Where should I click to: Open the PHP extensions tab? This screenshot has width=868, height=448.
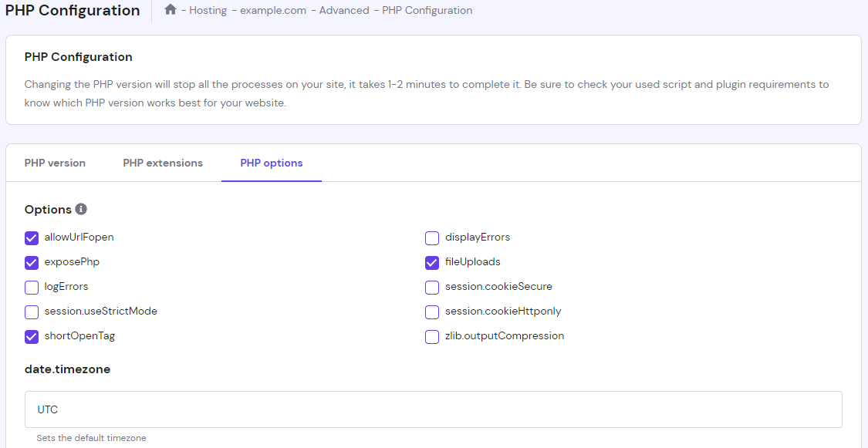[163, 163]
